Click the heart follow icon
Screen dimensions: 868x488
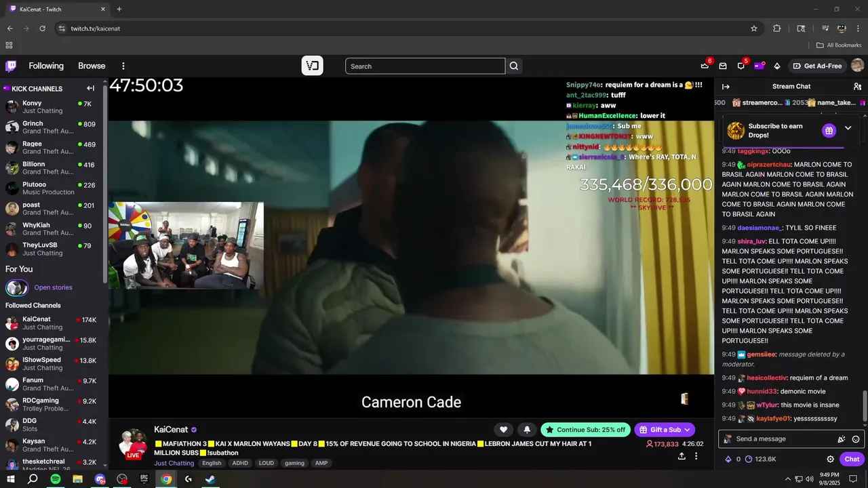(503, 430)
